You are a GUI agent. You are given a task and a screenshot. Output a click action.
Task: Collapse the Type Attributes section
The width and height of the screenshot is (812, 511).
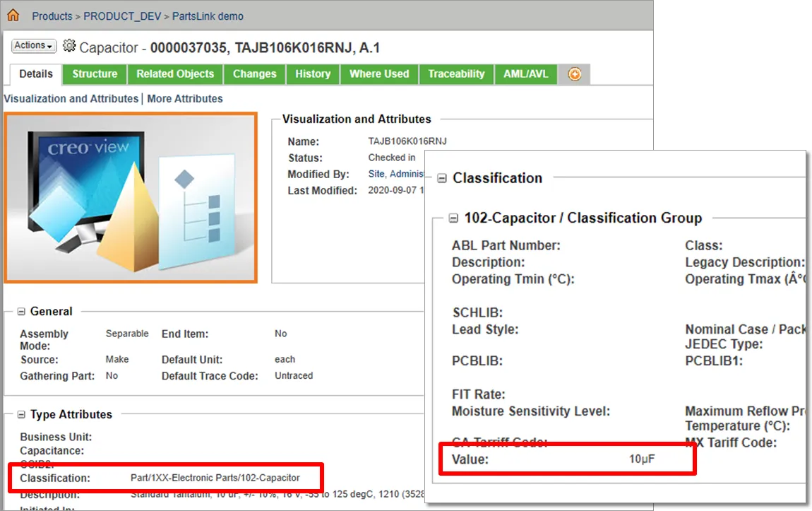tap(21, 415)
